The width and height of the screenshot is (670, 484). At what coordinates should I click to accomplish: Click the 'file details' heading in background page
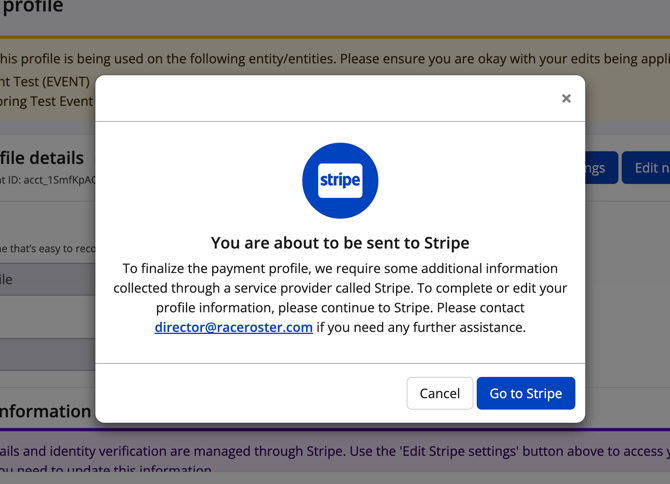pos(42,158)
